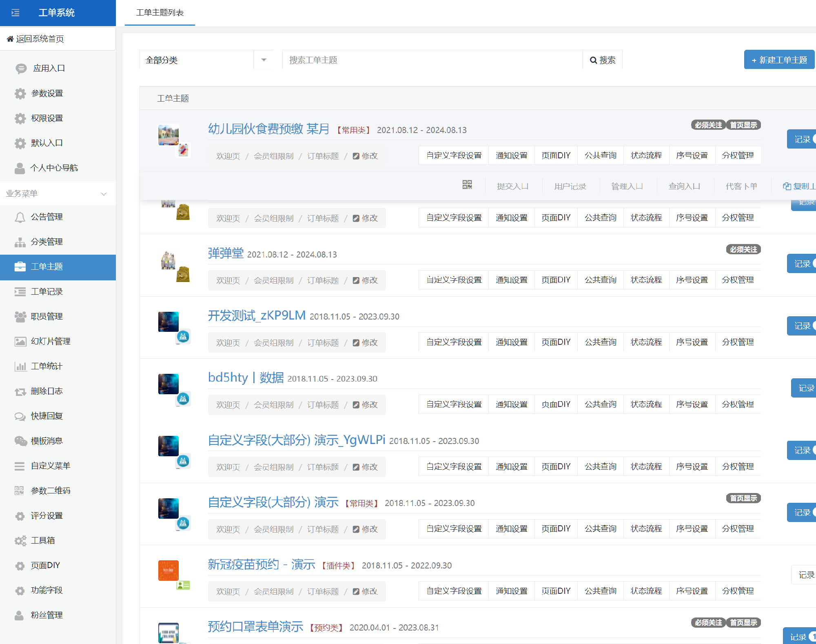Click 搜索 button in search bar
This screenshot has height=644, width=816.
point(603,60)
